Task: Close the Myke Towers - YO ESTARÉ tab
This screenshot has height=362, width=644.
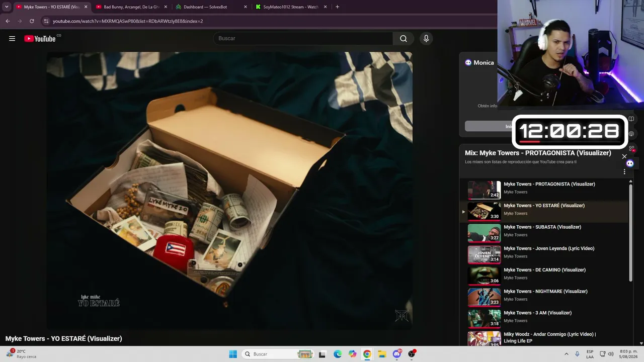Action: click(86, 7)
